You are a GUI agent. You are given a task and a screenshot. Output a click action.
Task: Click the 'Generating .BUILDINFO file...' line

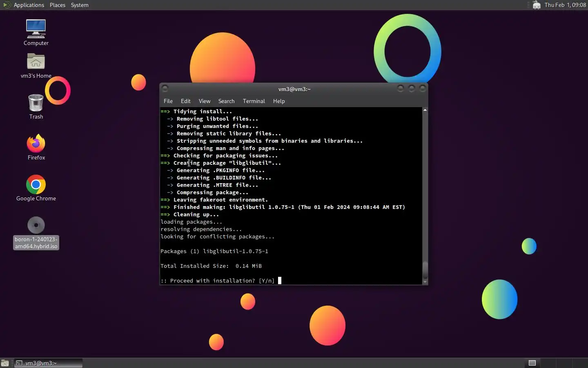[219, 177]
